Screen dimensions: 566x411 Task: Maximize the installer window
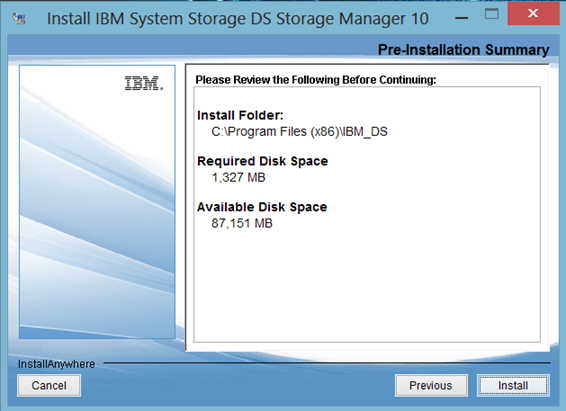491,14
